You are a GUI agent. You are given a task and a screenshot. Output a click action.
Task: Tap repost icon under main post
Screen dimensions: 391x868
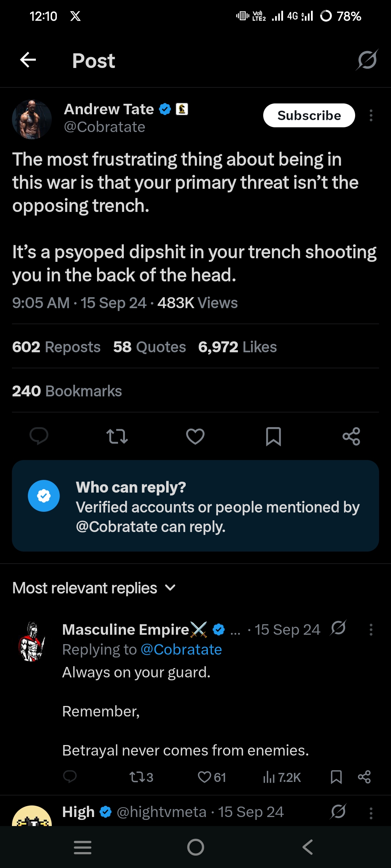(x=117, y=436)
